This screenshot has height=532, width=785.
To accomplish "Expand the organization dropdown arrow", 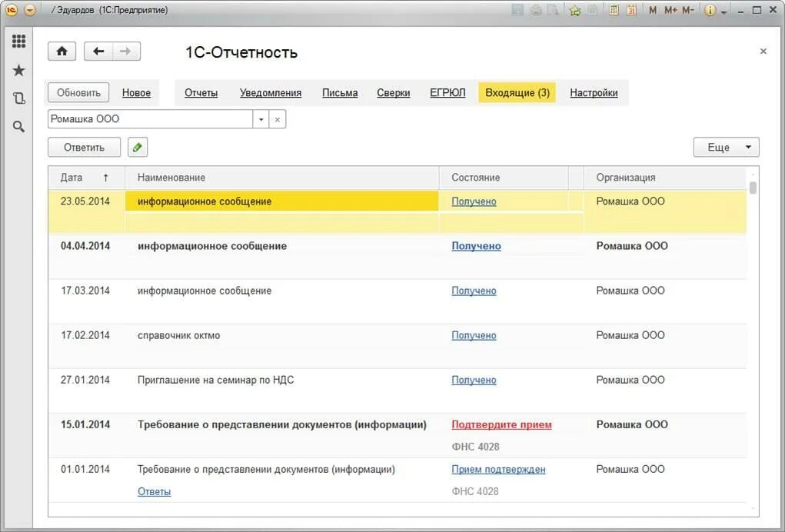I will click(261, 119).
